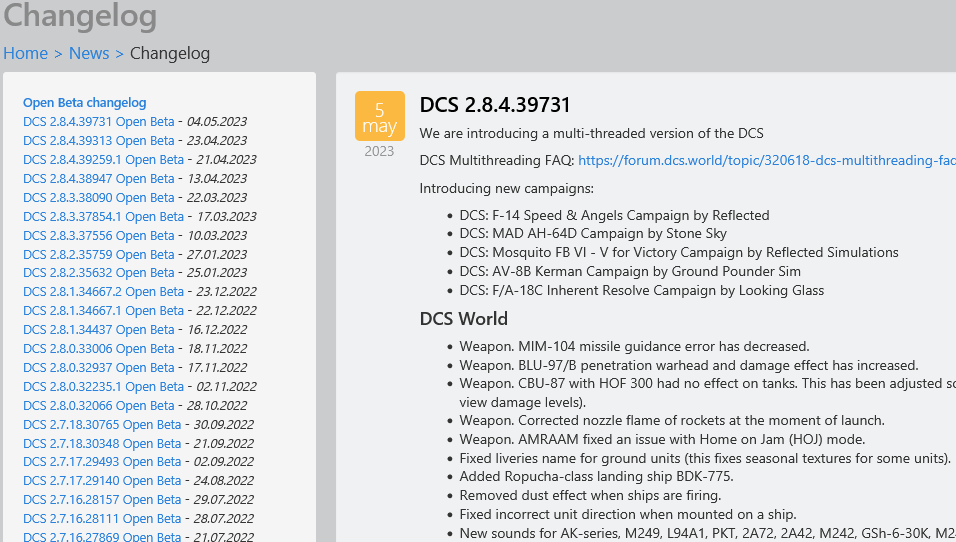Click 'We are introducing a multi-threaded version' text

[591, 133]
